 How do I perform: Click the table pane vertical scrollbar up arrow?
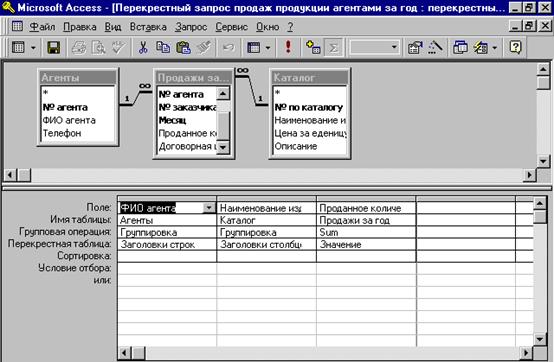(x=543, y=69)
